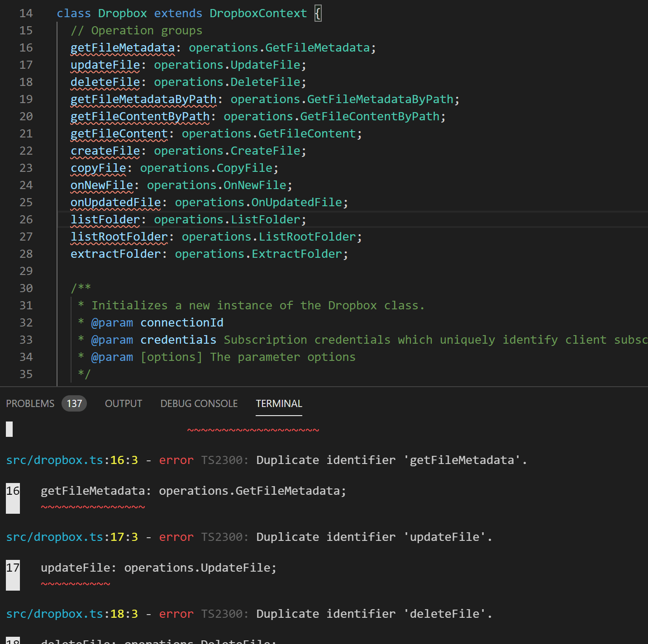Switch to the OUTPUT tab
This screenshot has width=648, height=644.
click(124, 403)
